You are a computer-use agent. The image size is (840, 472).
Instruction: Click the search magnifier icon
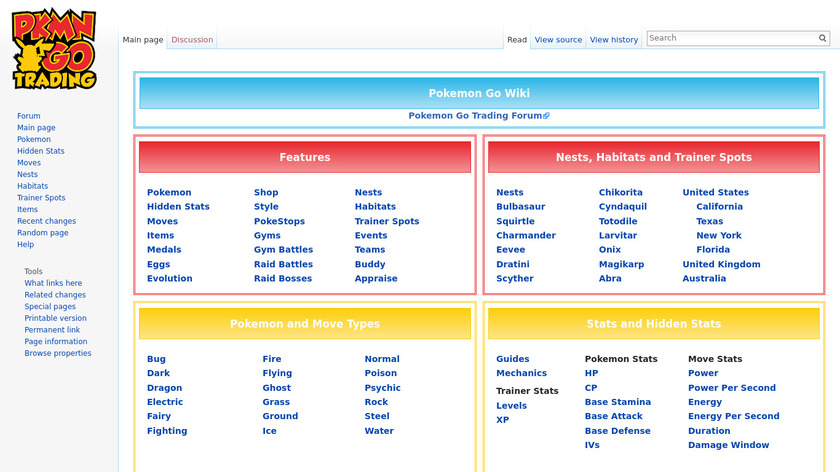click(823, 38)
